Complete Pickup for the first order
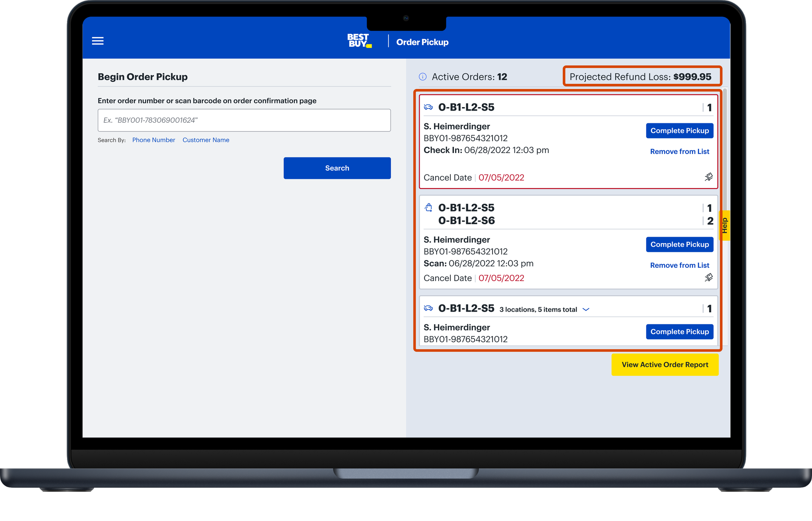812x521 pixels. tap(679, 130)
